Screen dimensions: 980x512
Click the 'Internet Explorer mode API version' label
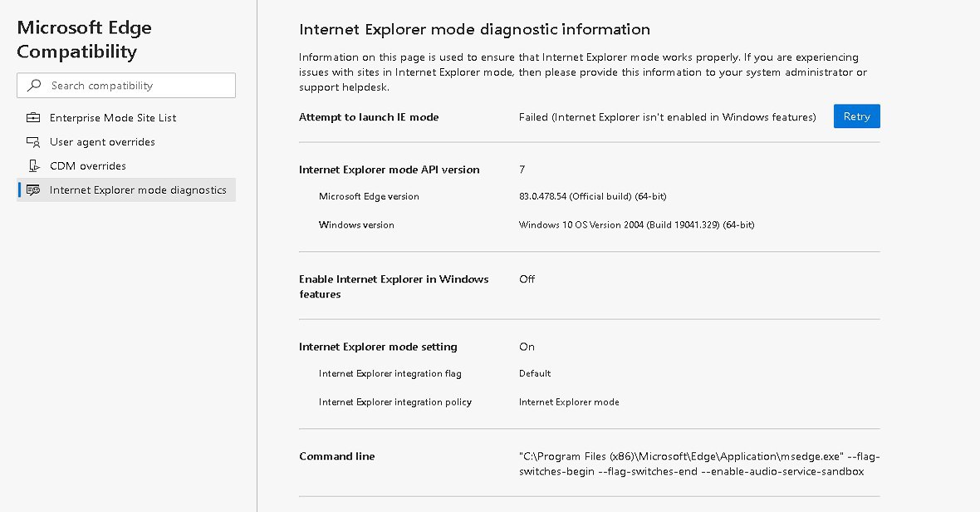(x=390, y=170)
